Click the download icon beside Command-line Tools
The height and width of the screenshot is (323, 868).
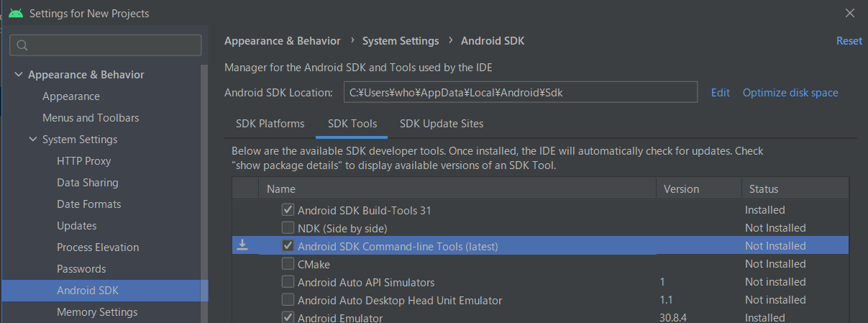coord(243,245)
